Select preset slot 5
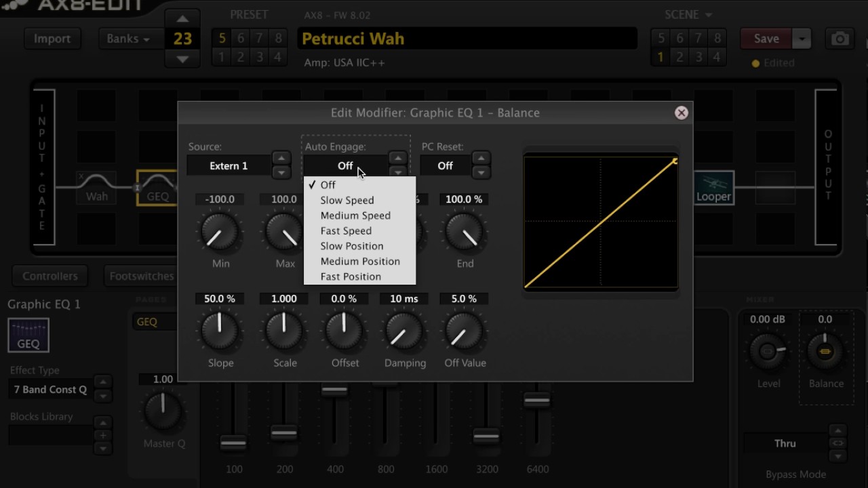 222,39
